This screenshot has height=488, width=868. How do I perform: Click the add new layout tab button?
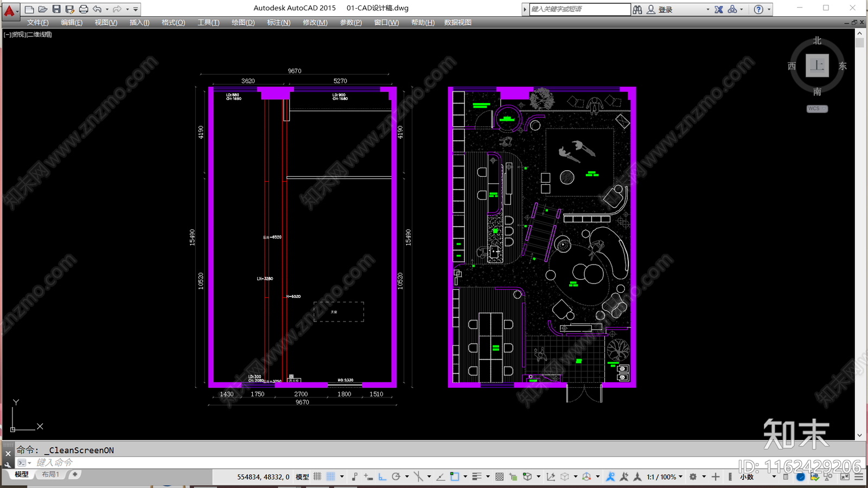(75, 474)
